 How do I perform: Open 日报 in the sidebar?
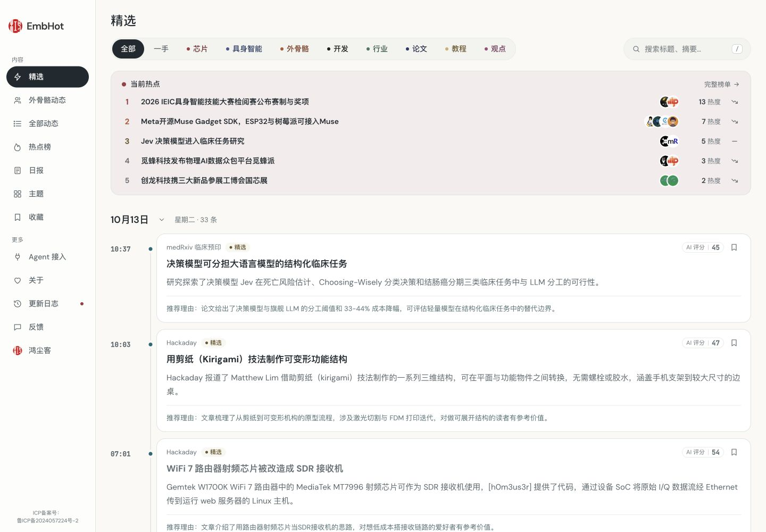coord(47,170)
